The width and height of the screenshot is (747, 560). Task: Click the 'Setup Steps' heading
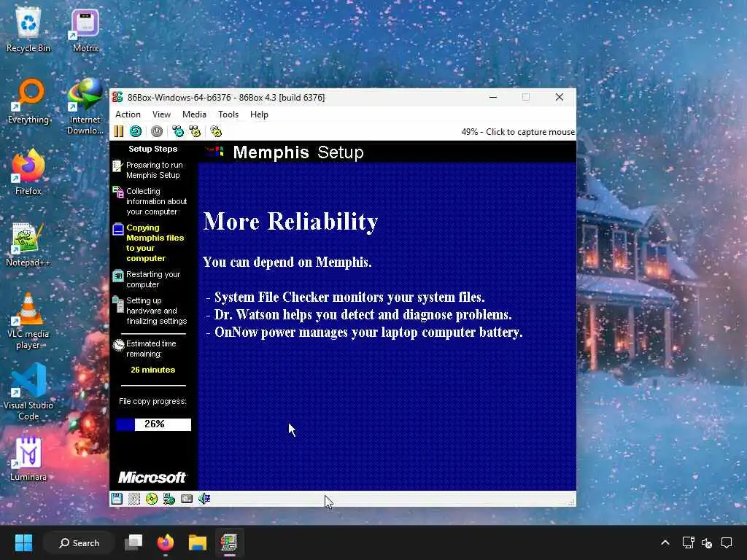153,149
